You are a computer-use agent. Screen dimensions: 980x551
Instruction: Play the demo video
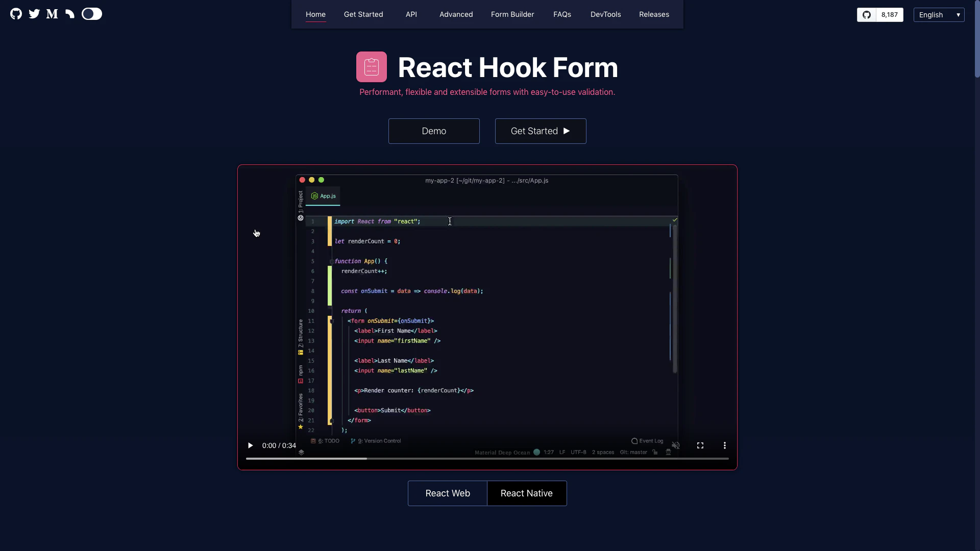(x=250, y=445)
